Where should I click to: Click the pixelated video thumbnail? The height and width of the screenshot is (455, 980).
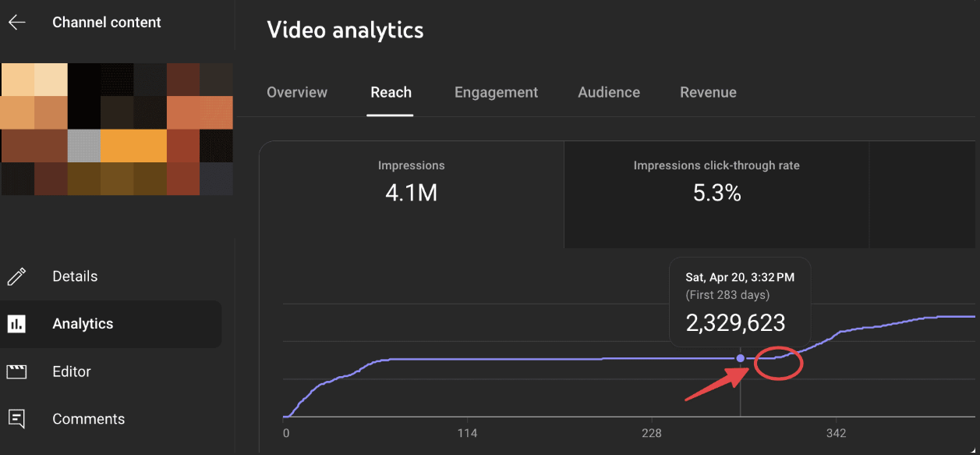click(117, 129)
